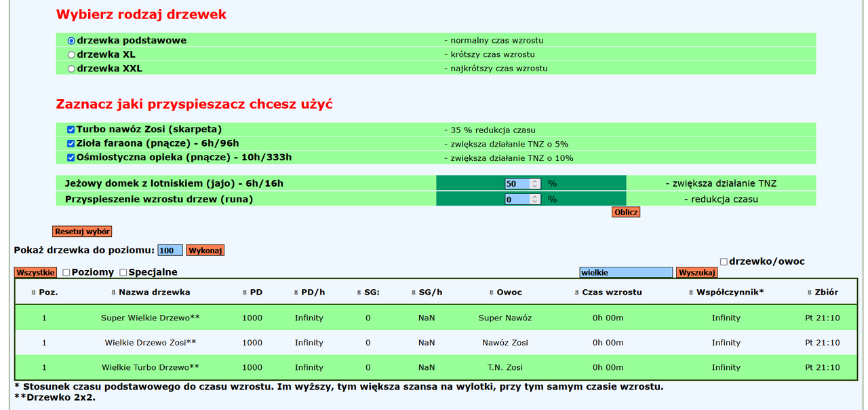Select the Wielkie Turbo Drzewo** row name
The image size is (868, 410).
(x=151, y=367)
